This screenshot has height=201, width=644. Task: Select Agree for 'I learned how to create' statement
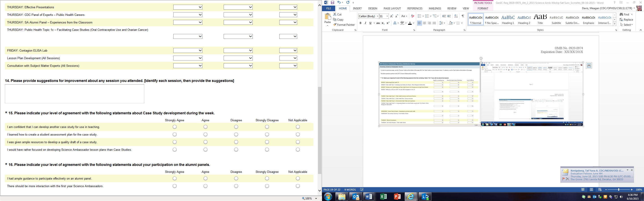tap(205, 135)
